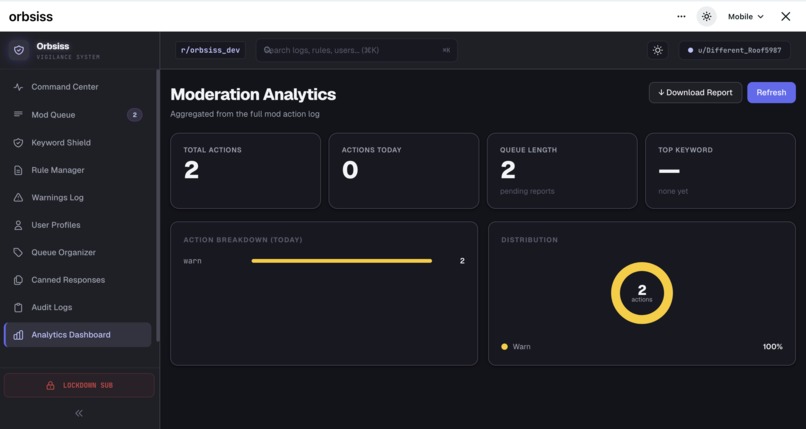Click the Moderation Analytics heading
806x429 pixels.
tap(253, 95)
